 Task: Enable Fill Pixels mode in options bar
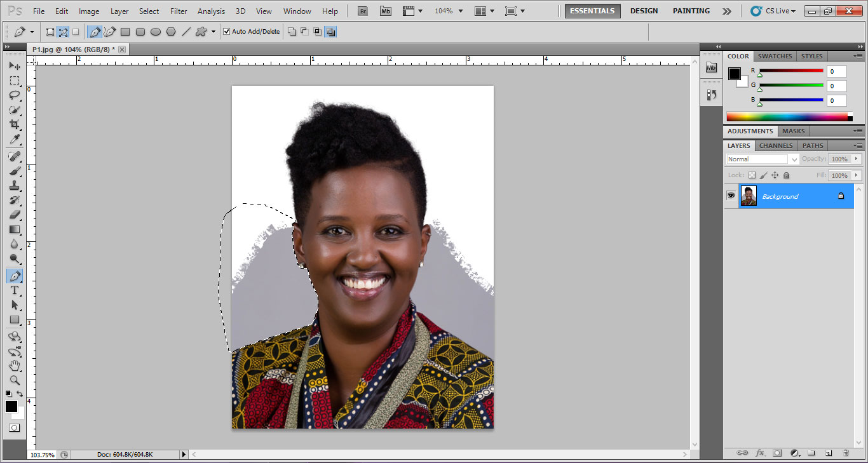click(76, 31)
